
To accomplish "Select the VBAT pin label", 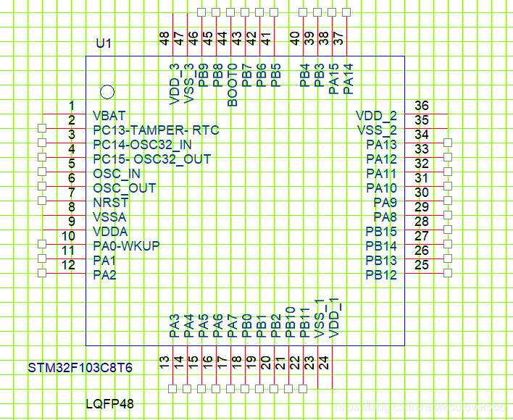I will click(109, 116).
